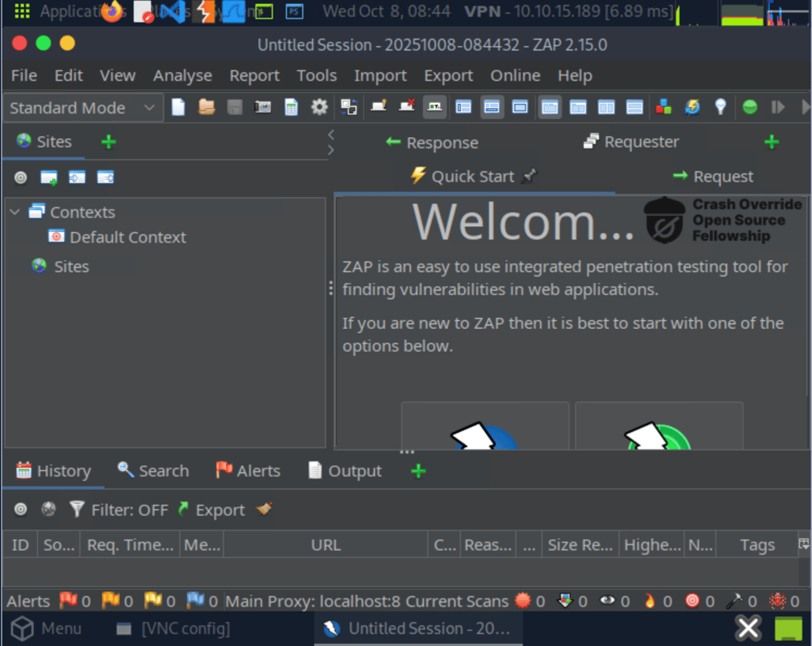Click the look-and-feel switch icon after the gear
The width and height of the screenshot is (812, 646).
pos(349,107)
